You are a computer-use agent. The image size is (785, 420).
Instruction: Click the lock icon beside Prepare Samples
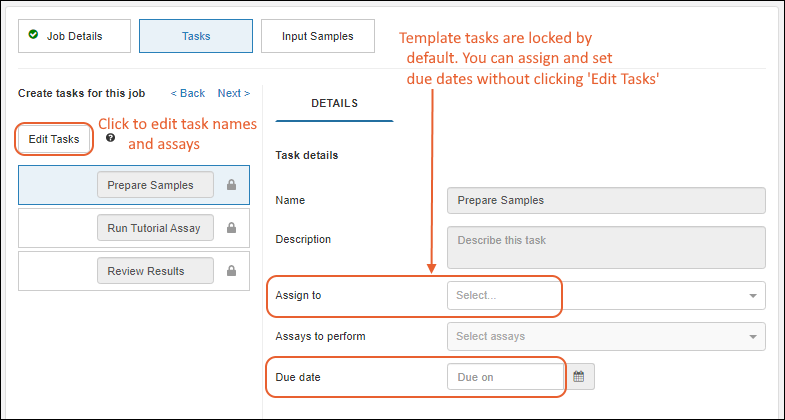231,185
